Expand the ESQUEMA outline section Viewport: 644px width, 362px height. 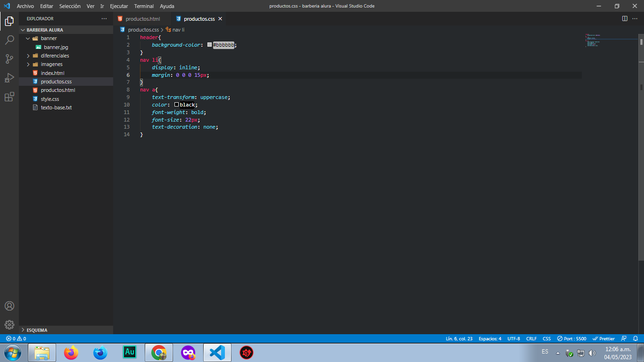click(x=66, y=330)
